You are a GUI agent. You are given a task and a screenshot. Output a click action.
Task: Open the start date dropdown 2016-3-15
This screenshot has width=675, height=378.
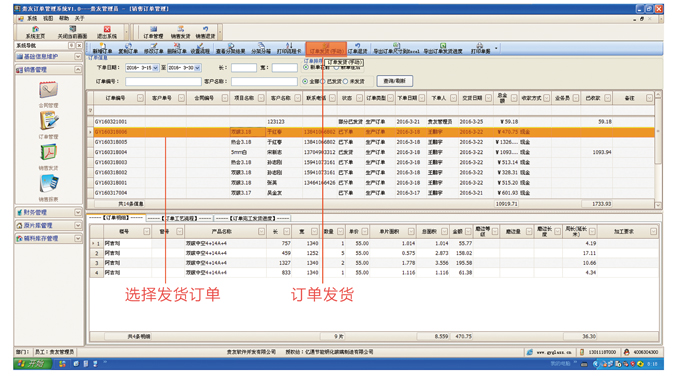155,68
